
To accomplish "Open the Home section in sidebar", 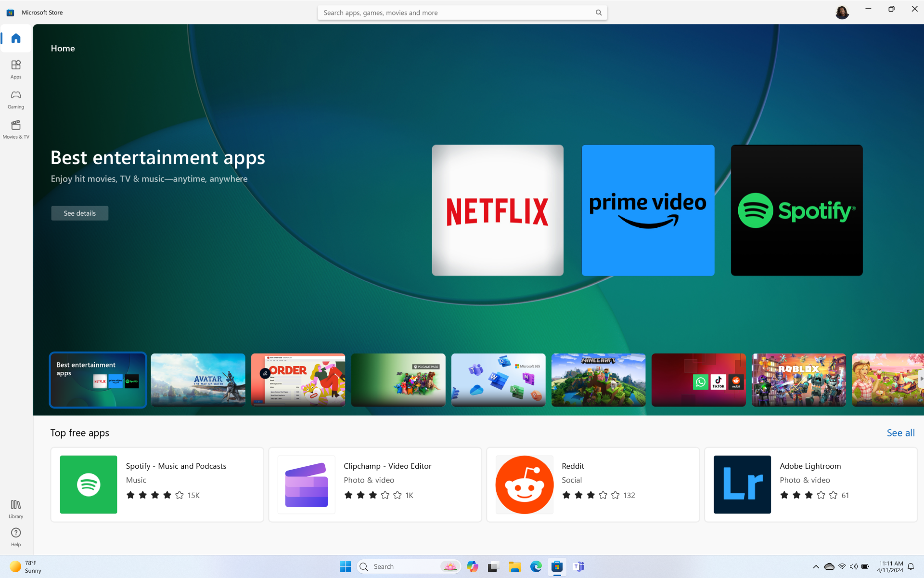I will coord(16,39).
